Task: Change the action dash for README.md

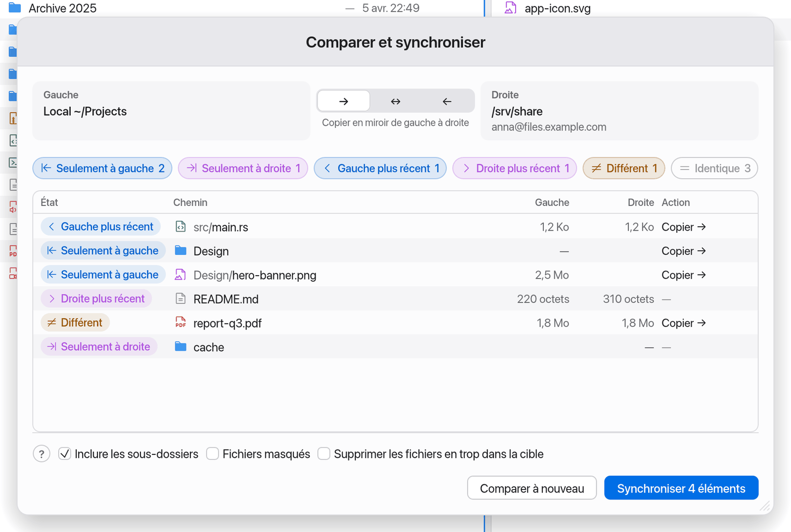Action: click(x=666, y=299)
